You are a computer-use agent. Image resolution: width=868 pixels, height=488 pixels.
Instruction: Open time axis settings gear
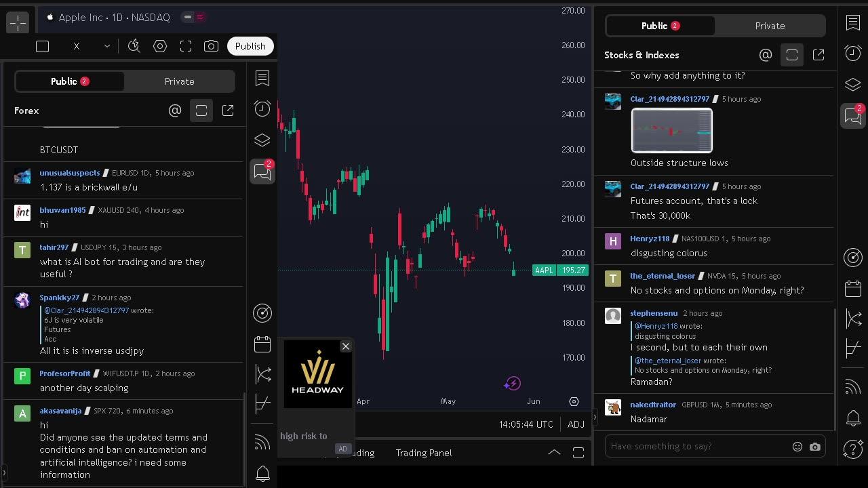[x=574, y=401]
